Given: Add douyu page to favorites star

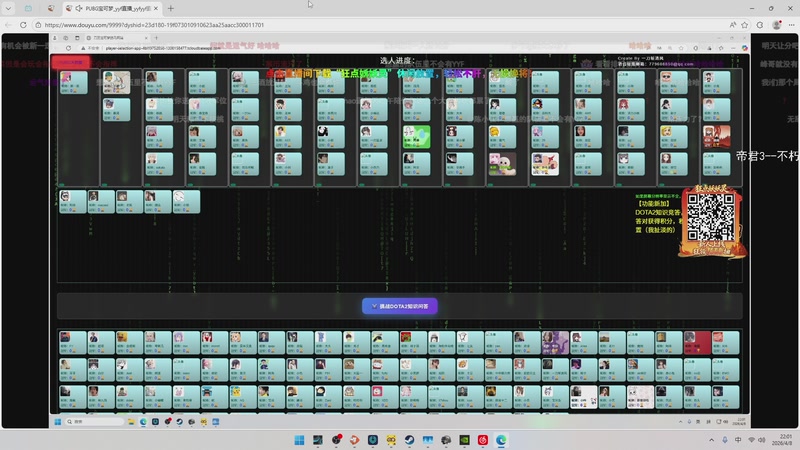Looking at the screenshot, I should point(745,24).
